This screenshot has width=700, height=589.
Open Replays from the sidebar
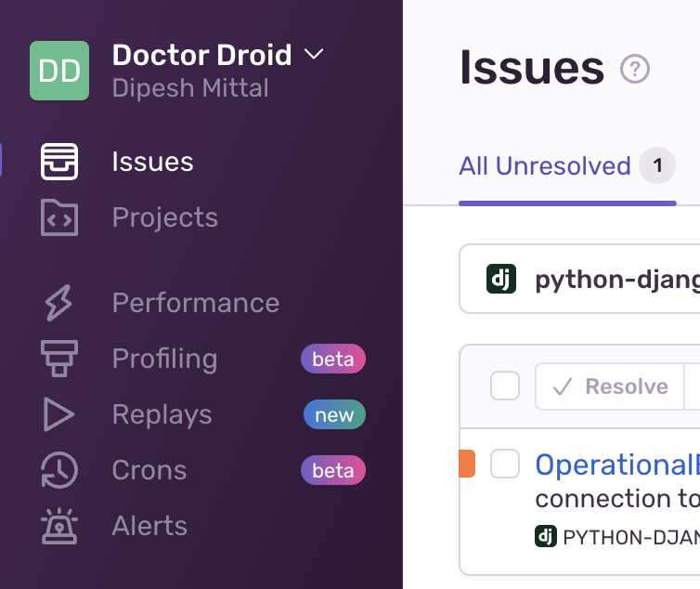[162, 414]
